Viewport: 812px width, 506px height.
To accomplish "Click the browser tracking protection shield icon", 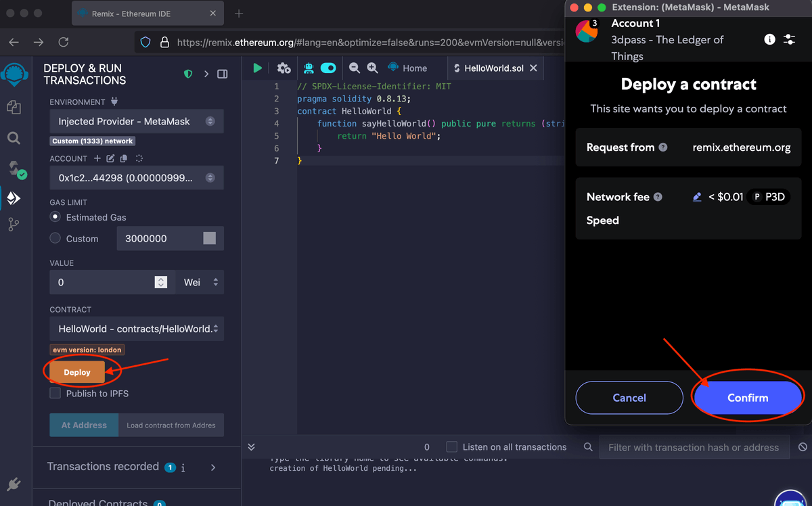I will pos(145,42).
